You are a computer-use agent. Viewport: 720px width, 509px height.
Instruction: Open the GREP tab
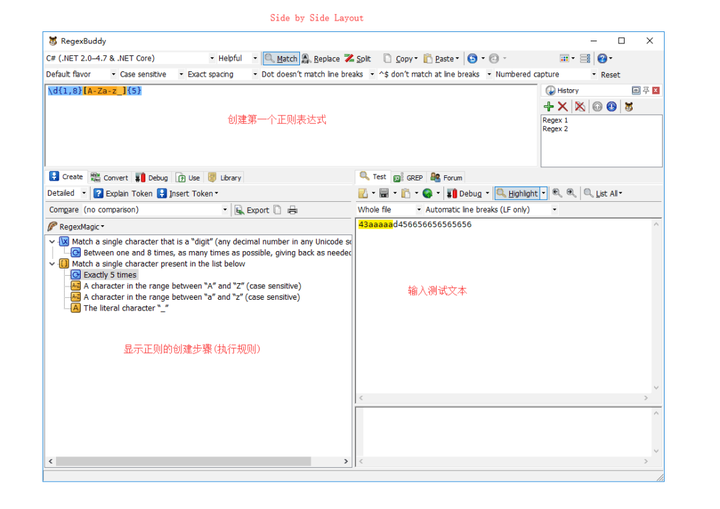[x=408, y=178]
